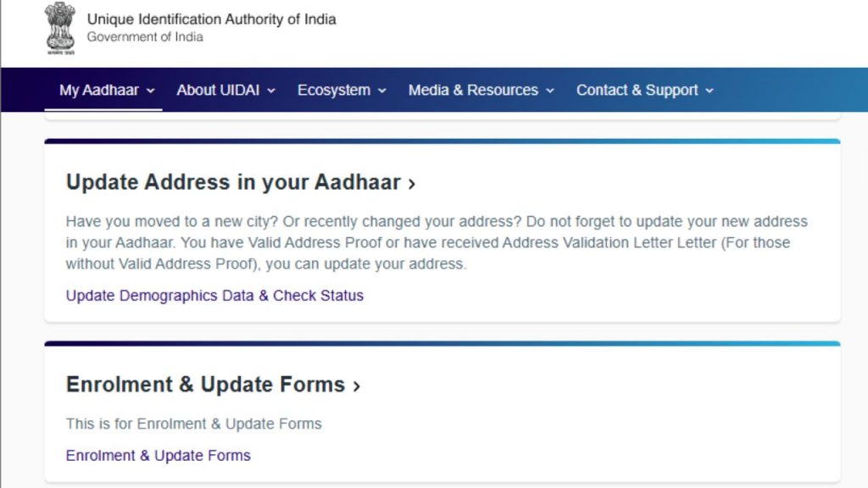Click the arrow beside Update Address heading
Screen dimensions: 868x488
pyautogui.click(x=412, y=183)
